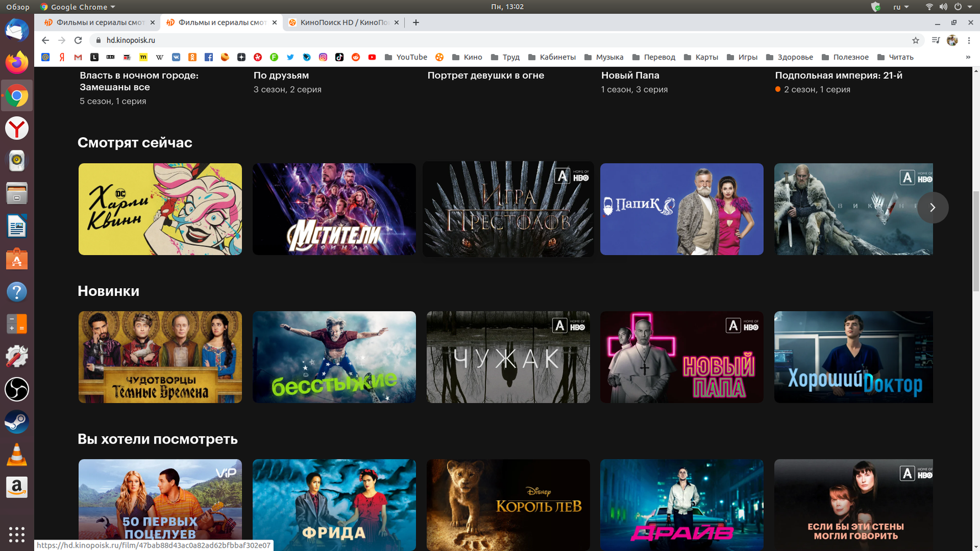
Task: Launch Firefox from the dock
Action: (x=17, y=62)
